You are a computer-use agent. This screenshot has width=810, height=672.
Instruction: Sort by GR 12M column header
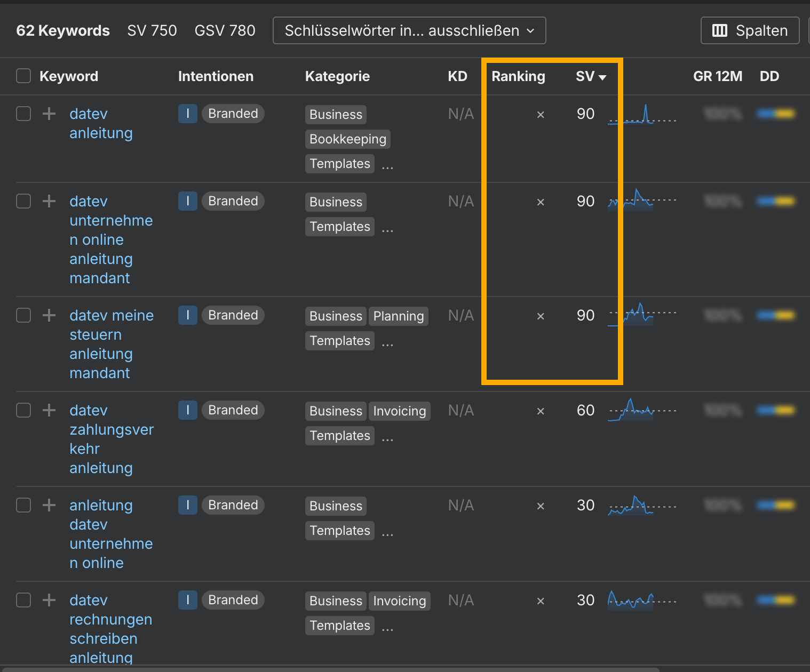tap(718, 76)
